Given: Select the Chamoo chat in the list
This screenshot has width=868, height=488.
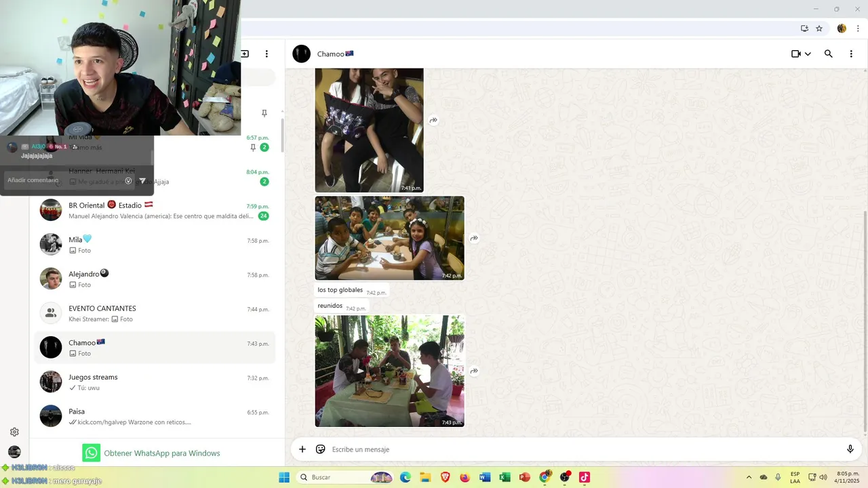Looking at the screenshot, I should [x=155, y=348].
